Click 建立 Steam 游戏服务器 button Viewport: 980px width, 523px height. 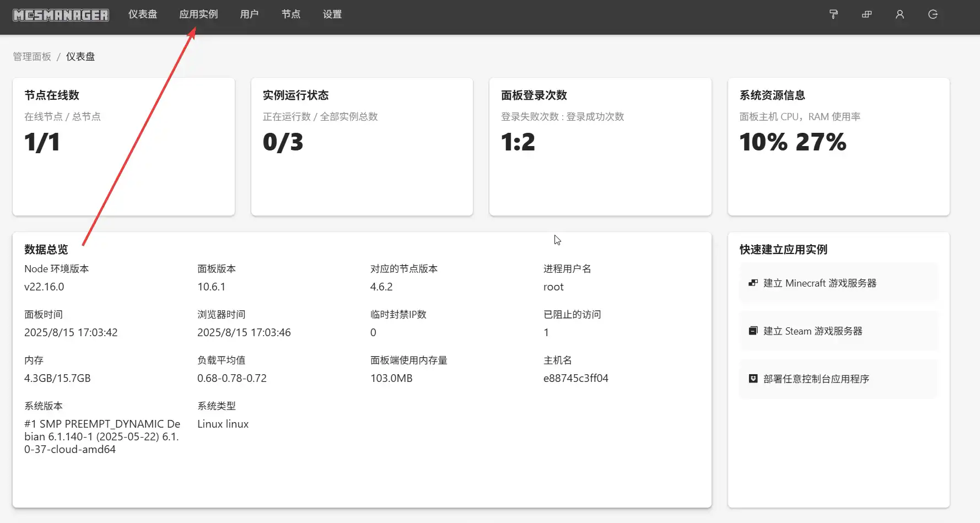tap(838, 331)
